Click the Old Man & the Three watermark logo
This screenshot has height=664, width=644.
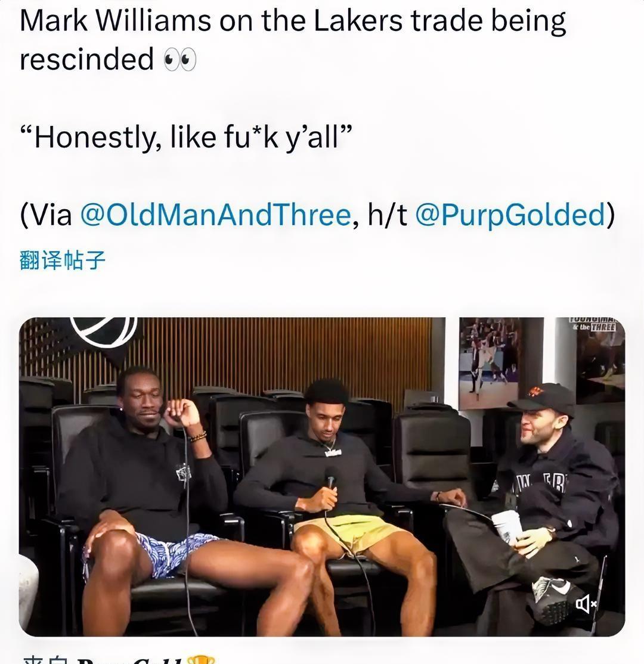point(593,324)
